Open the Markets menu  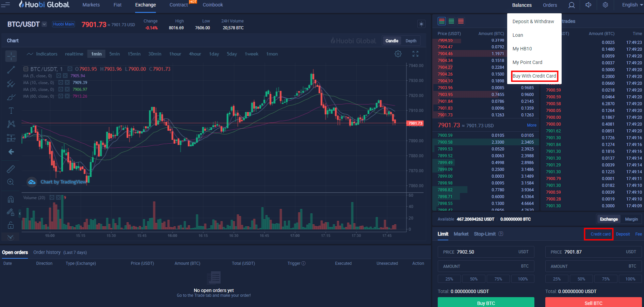pyautogui.click(x=91, y=5)
